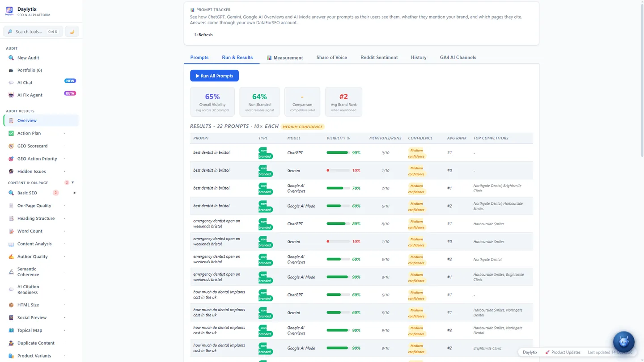644x362 pixels.
Task: Open the Topical Map icon
Action: coord(11,330)
